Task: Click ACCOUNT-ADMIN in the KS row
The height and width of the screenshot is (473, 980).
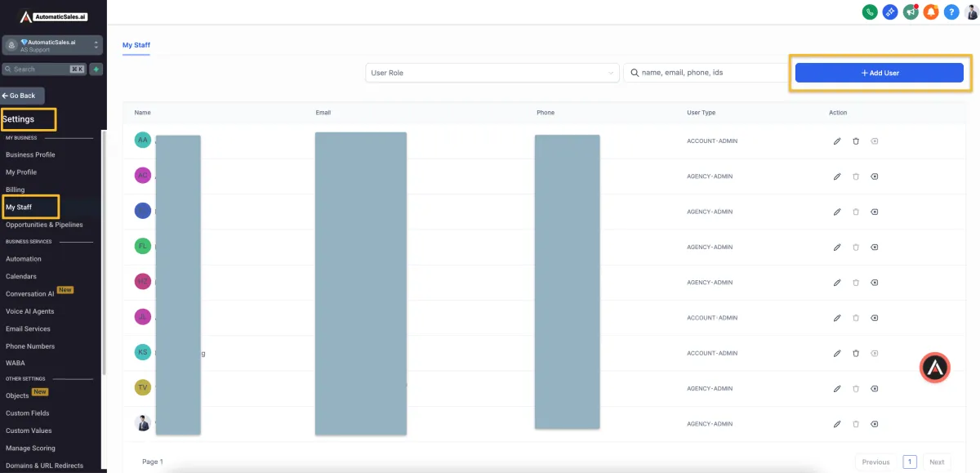Action: [712, 353]
